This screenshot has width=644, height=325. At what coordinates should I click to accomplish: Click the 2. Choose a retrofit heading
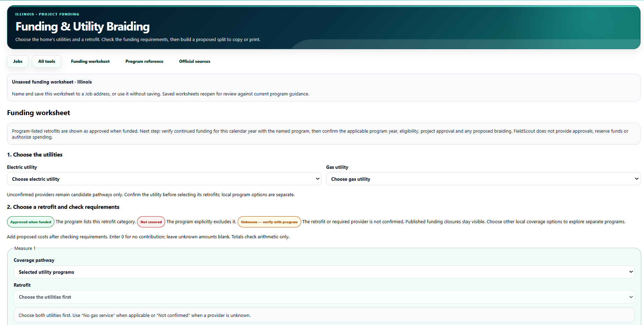click(63, 207)
